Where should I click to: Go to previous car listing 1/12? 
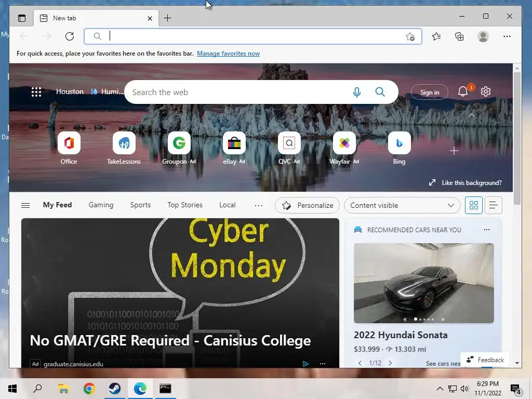click(x=360, y=363)
